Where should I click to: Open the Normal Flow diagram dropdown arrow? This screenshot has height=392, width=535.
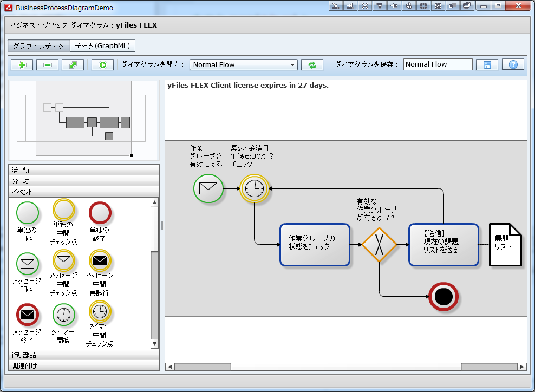tap(292, 65)
